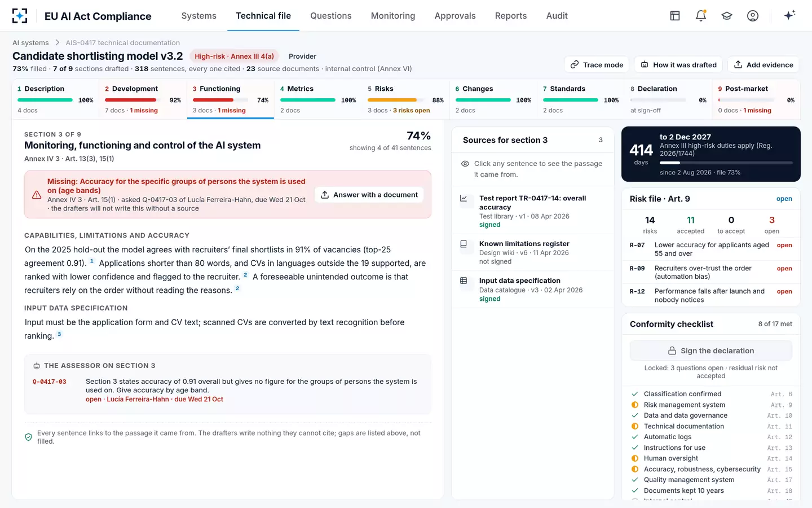Follow the AI systems breadcrumb link

coord(30,43)
